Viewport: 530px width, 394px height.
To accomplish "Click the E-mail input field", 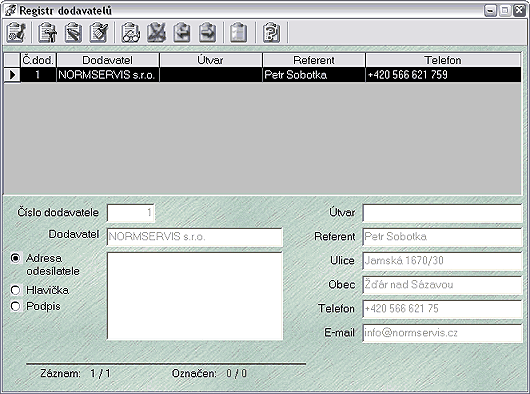I will point(442,333).
